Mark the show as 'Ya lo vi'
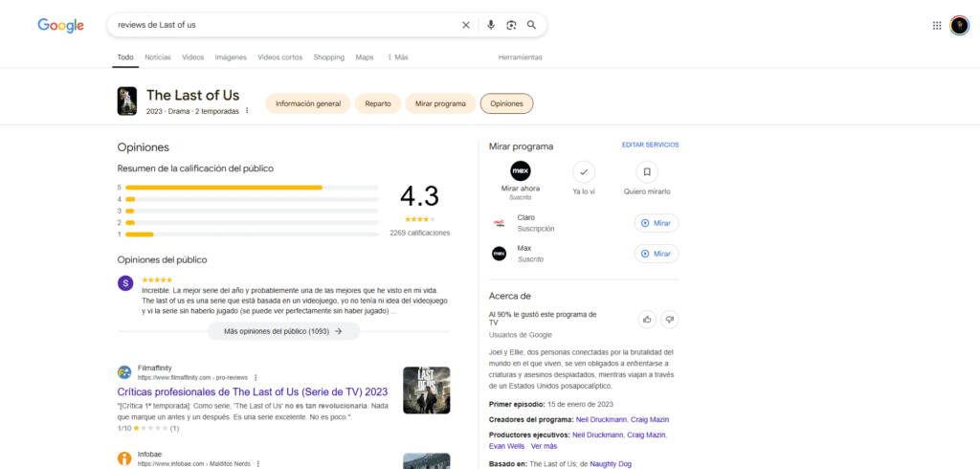The height and width of the screenshot is (469, 980). [584, 172]
